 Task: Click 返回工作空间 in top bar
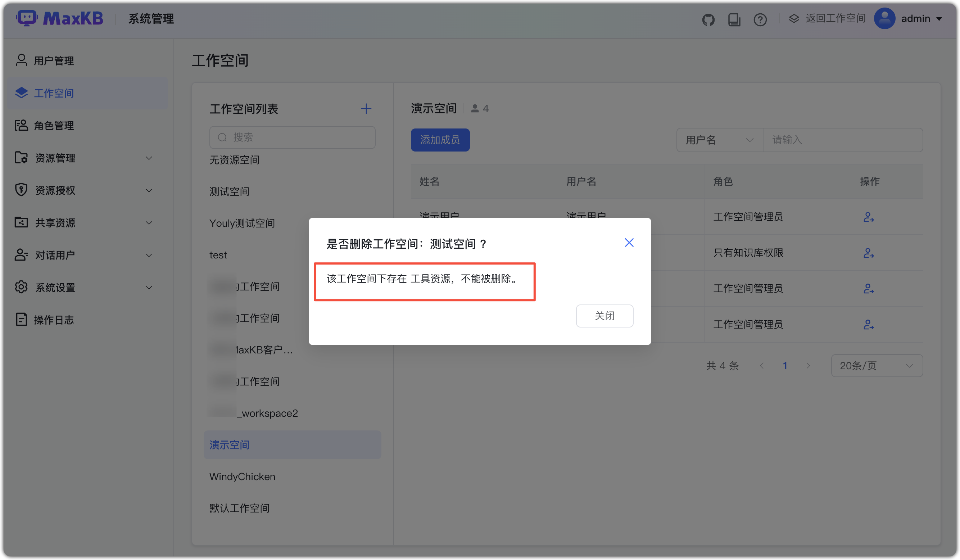click(835, 18)
